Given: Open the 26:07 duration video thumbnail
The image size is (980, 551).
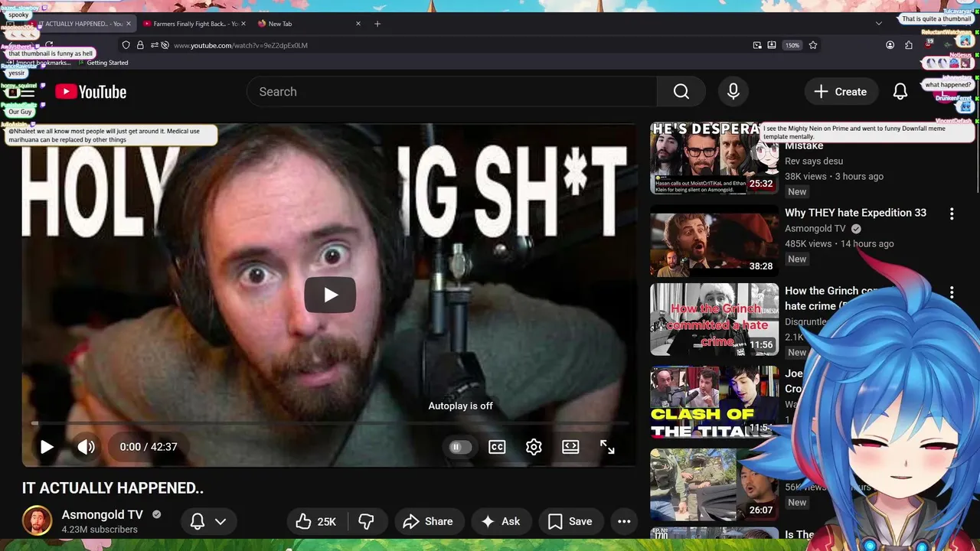Looking at the screenshot, I should 714,485.
